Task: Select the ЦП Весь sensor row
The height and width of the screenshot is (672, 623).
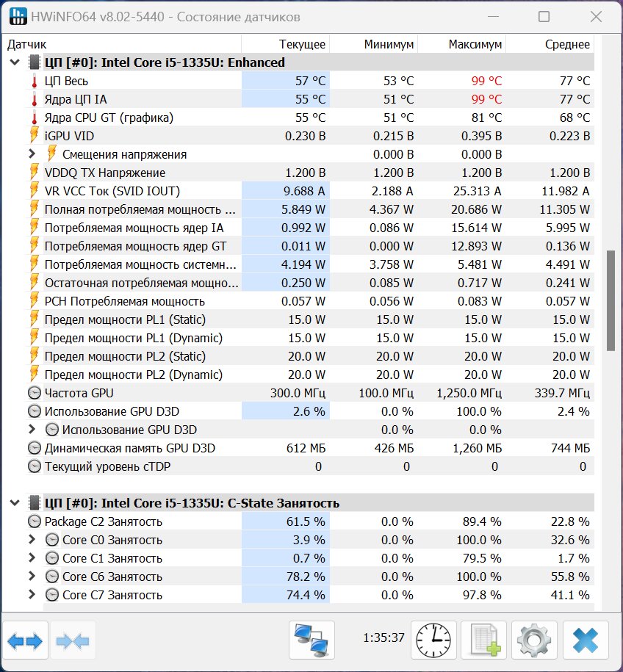Action: tap(310, 81)
